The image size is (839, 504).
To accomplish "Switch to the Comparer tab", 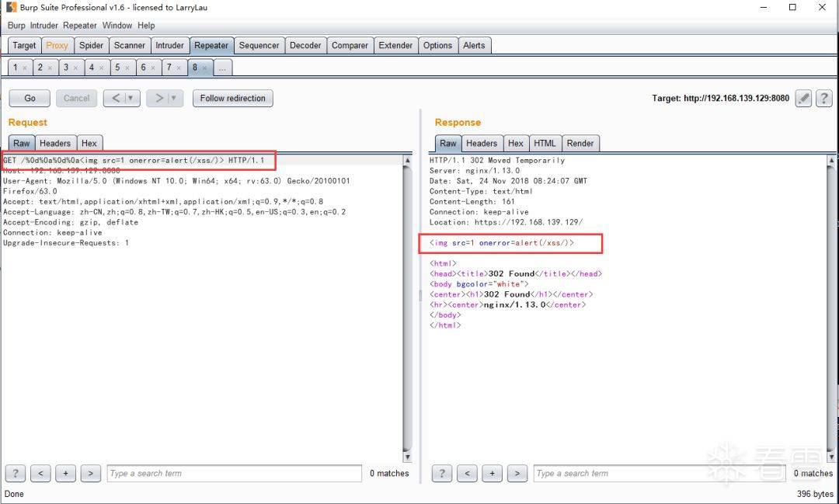I will point(350,46).
